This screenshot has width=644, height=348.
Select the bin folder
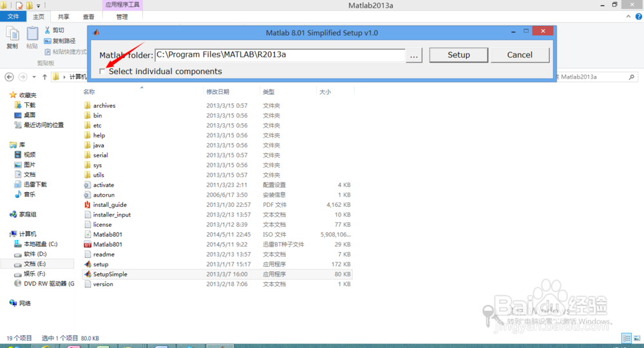[x=97, y=115]
